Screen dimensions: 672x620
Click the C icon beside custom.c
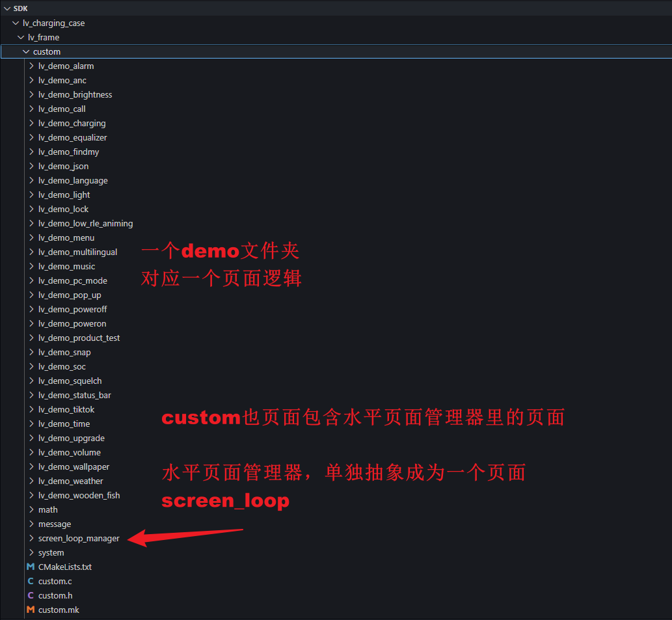31,581
